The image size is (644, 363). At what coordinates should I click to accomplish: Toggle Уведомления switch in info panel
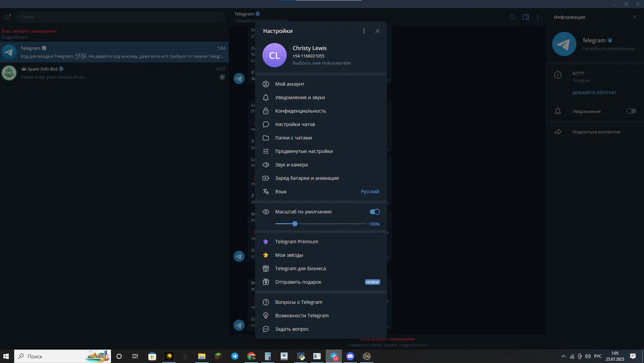click(x=631, y=111)
